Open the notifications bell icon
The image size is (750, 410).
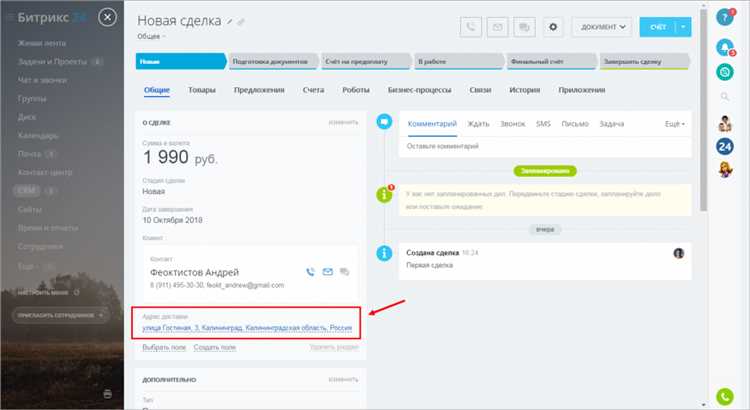tap(725, 47)
